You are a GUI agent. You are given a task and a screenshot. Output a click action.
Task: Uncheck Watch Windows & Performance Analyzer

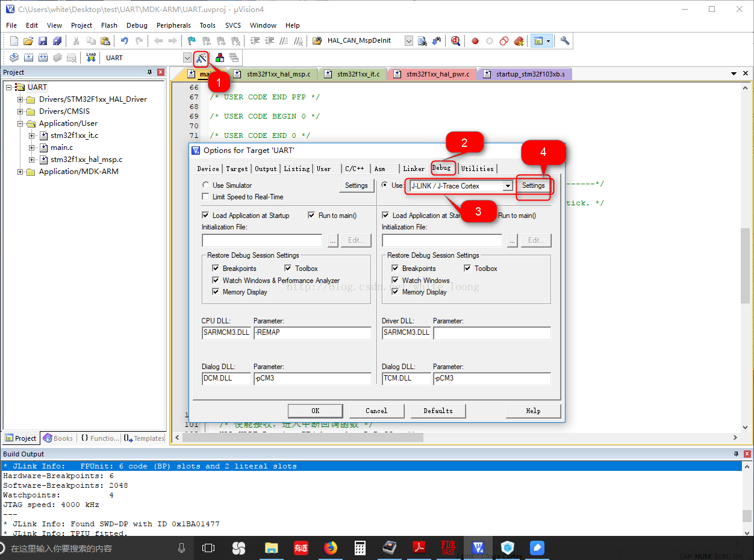point(216,281)
